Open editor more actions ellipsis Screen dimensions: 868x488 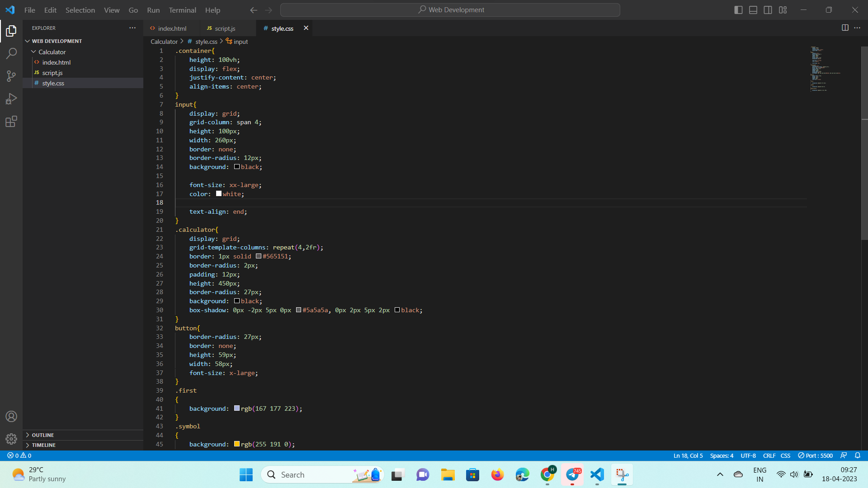(x=857, y=28)
